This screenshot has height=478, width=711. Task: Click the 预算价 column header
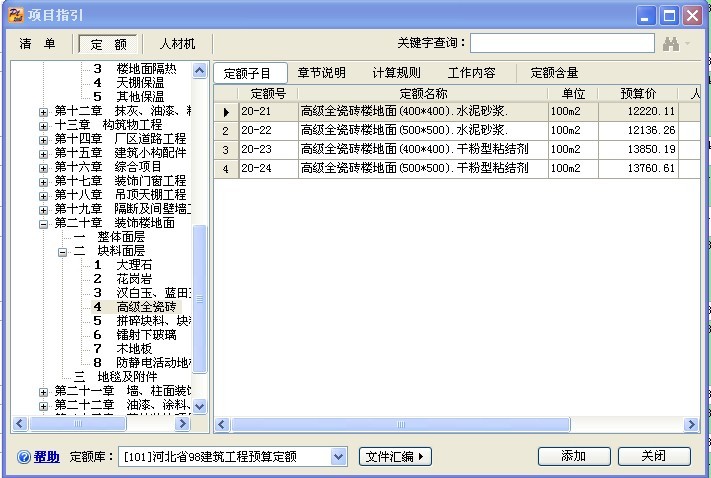(x=638, y=93)
